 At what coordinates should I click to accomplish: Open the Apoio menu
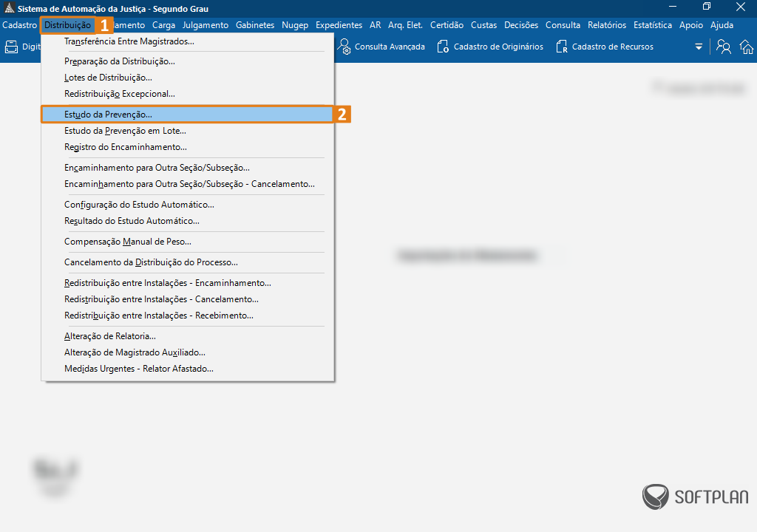691,25
